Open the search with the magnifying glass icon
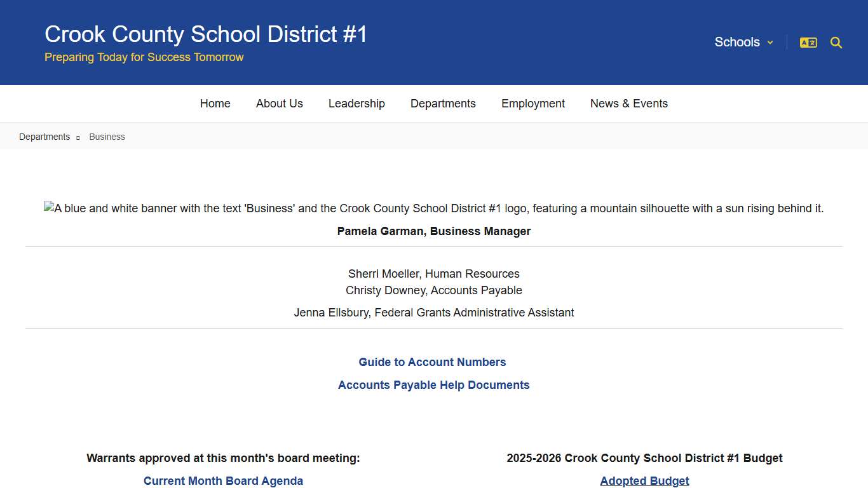868x488 pixels. click(x=836, y=43)
